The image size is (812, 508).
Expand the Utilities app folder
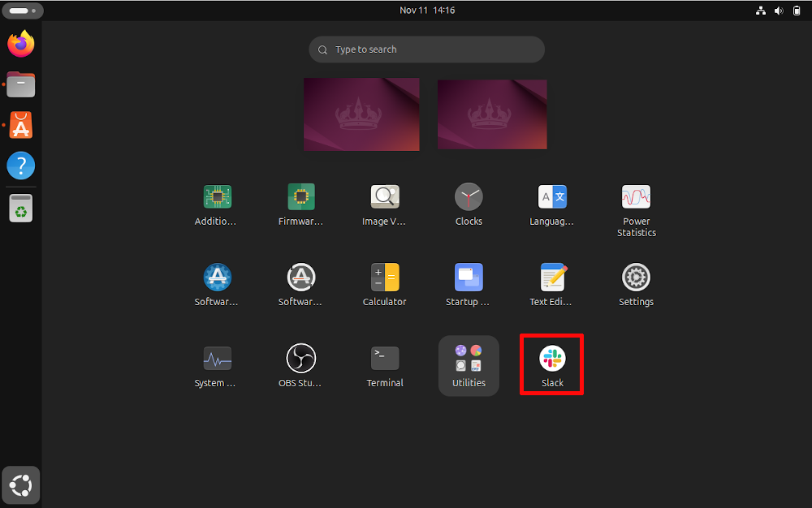[x=469, y=358]
